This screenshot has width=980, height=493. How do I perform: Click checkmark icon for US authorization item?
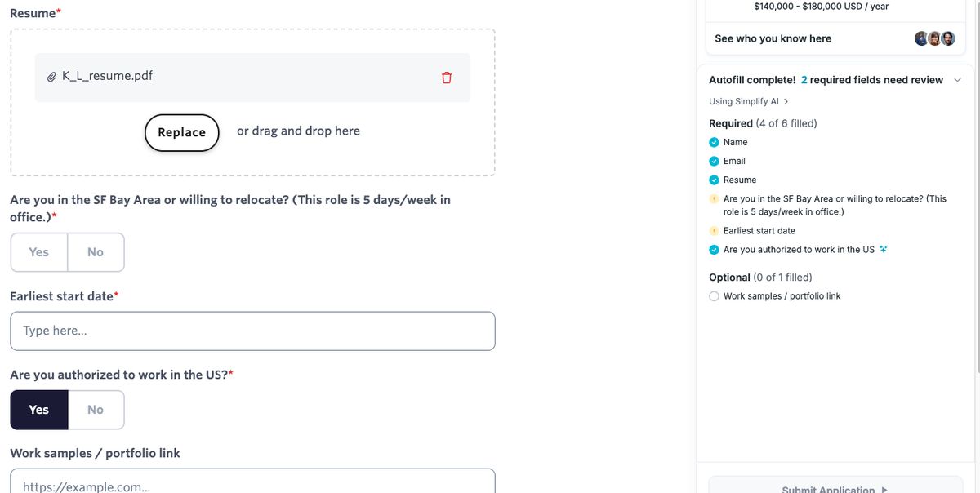714,250
